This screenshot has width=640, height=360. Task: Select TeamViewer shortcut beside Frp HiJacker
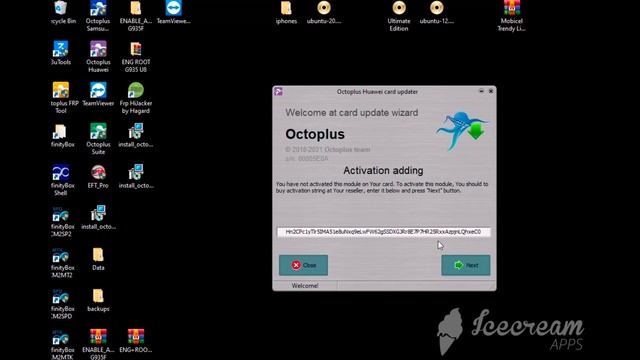point(98,94)
